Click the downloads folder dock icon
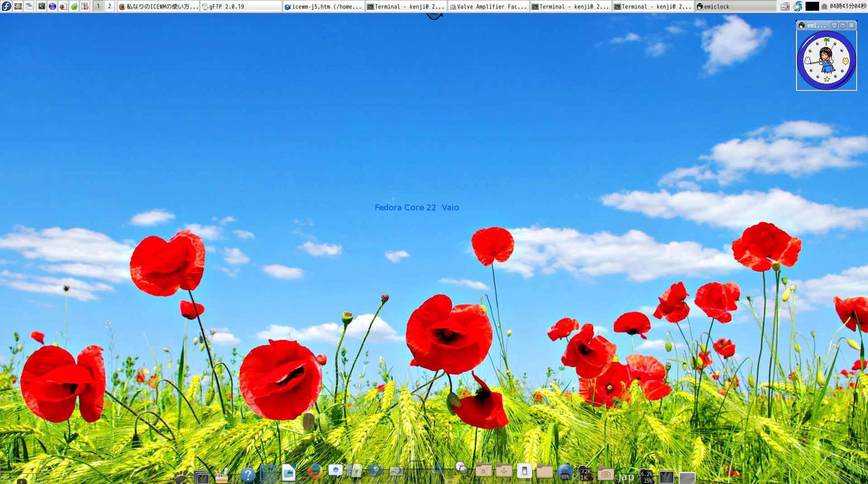The image size is (868, 484). [503, 471]
